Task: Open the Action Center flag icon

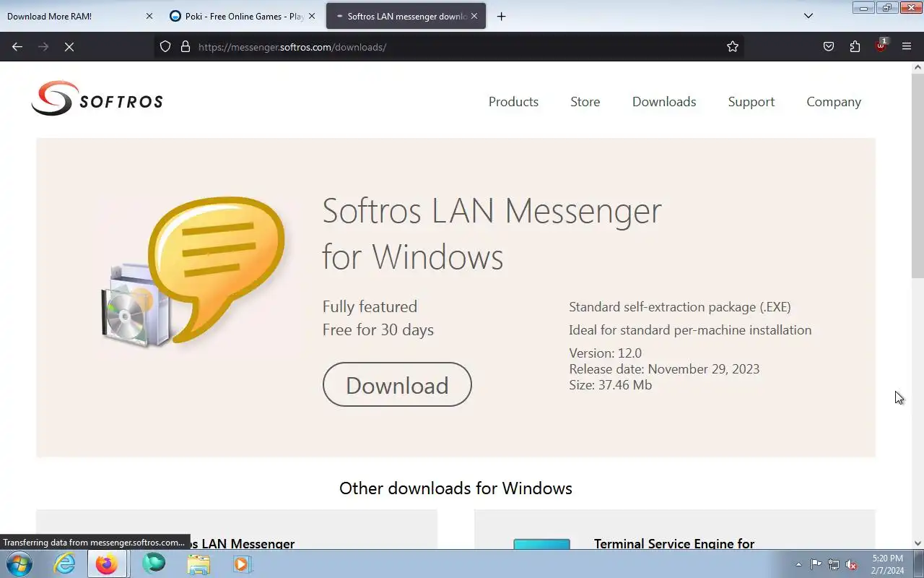Action: tap(816, 565)
